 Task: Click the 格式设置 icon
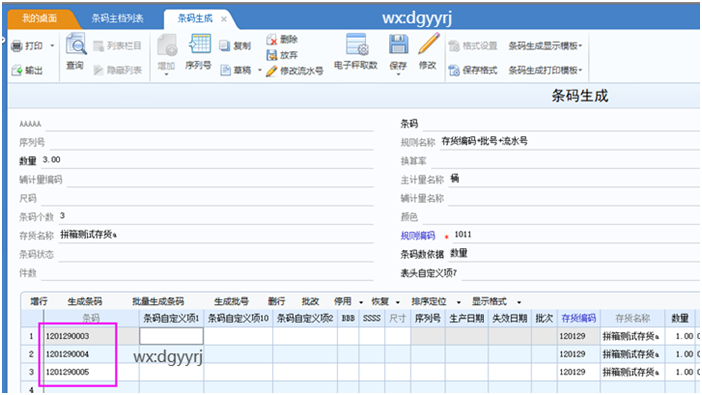454,46
